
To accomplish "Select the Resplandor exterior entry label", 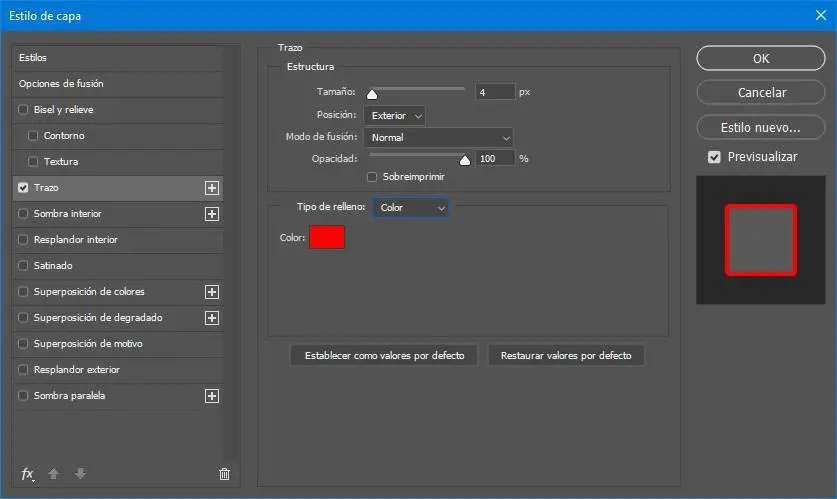I will (77, 369).
